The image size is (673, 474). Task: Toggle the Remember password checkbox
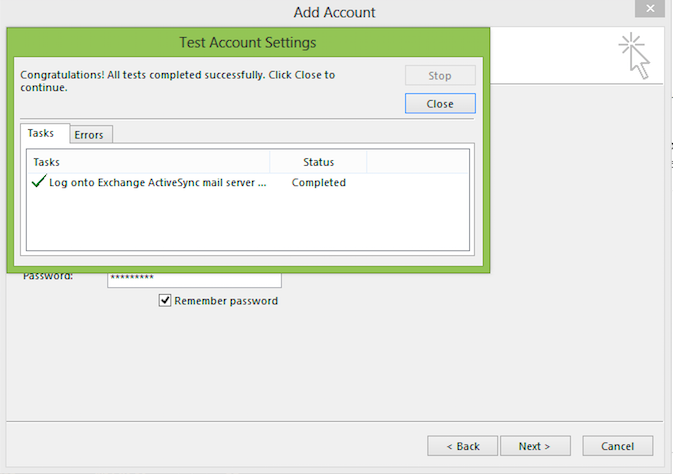(165, 300)
